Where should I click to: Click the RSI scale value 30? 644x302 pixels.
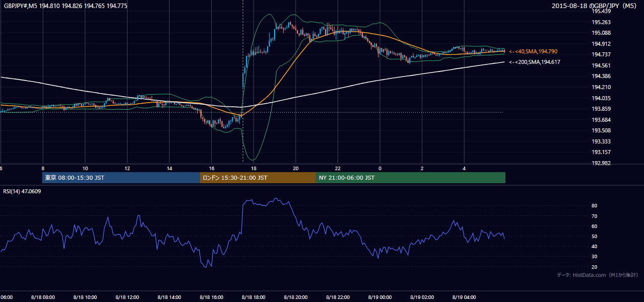(595, 257)
